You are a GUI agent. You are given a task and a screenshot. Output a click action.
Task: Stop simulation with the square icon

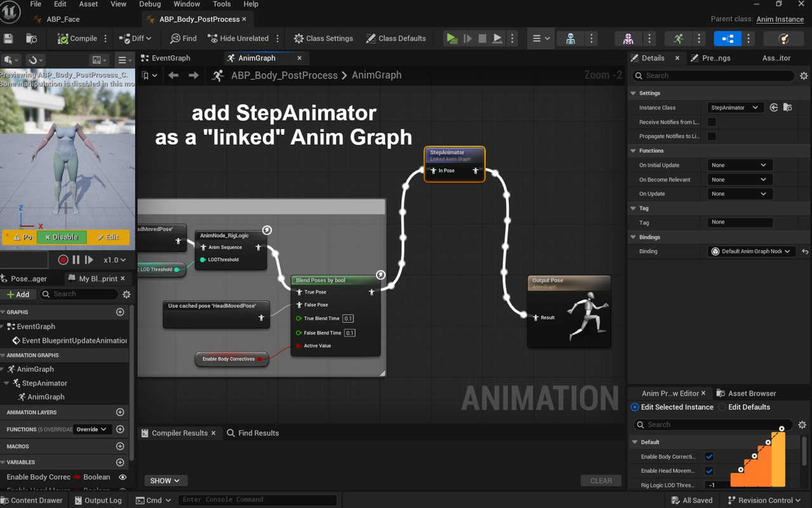tap(482, 39)
